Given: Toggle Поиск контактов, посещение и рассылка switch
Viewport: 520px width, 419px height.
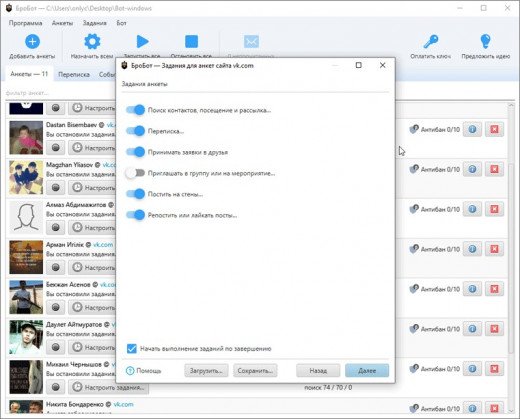Looking at the screenshot, I should 135,110.
